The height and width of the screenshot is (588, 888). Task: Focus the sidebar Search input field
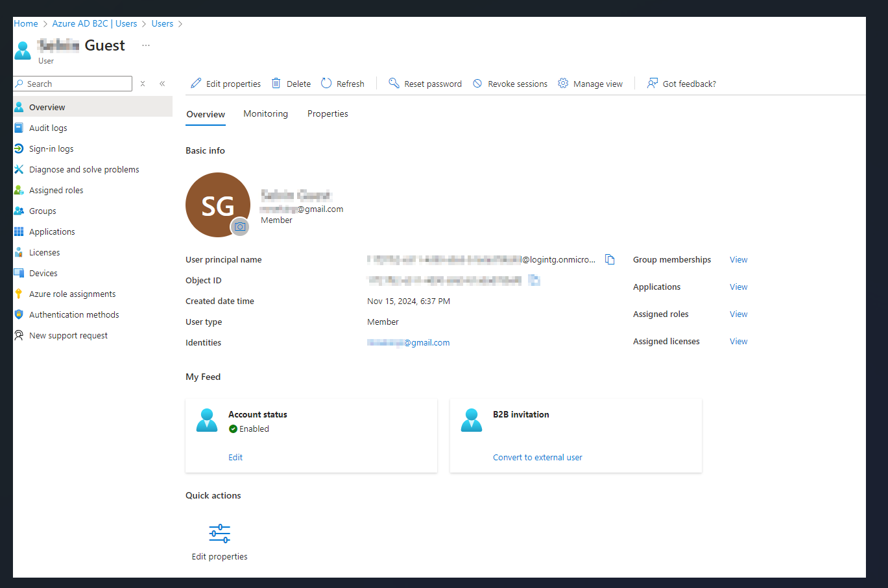click(73, 84)
